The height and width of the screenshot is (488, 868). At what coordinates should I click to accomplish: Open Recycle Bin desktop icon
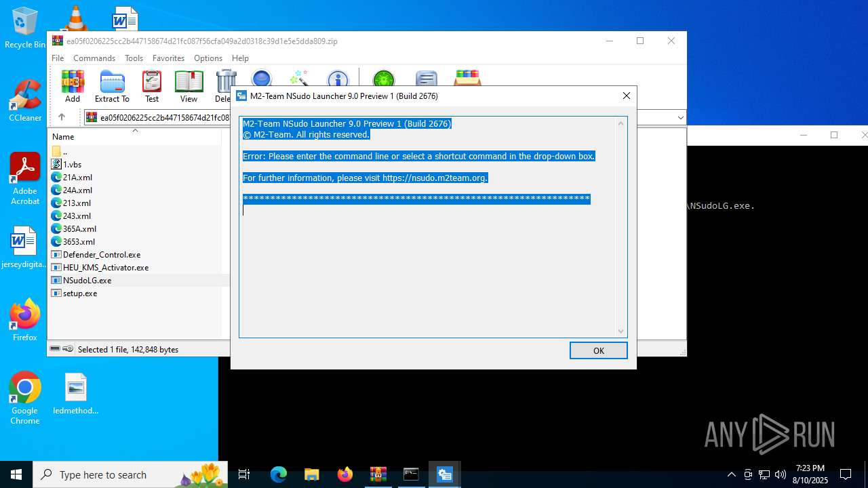25,28
